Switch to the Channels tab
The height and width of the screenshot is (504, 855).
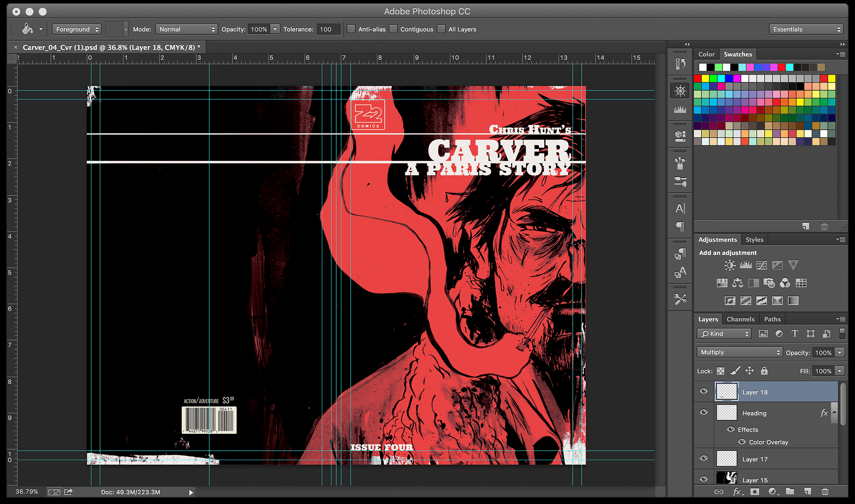[x=740, y=319]
